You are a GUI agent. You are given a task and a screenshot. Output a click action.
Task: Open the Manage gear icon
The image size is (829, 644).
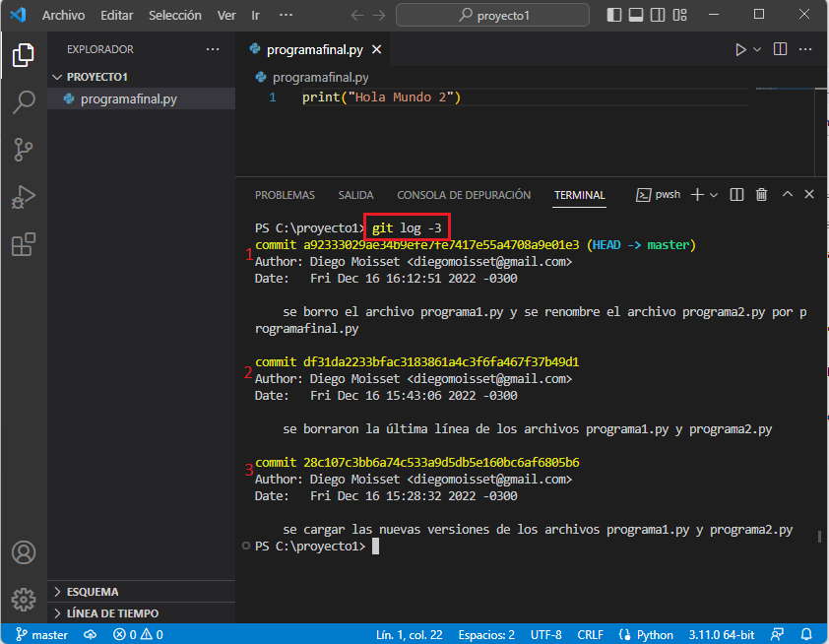(x=24, y=599)
